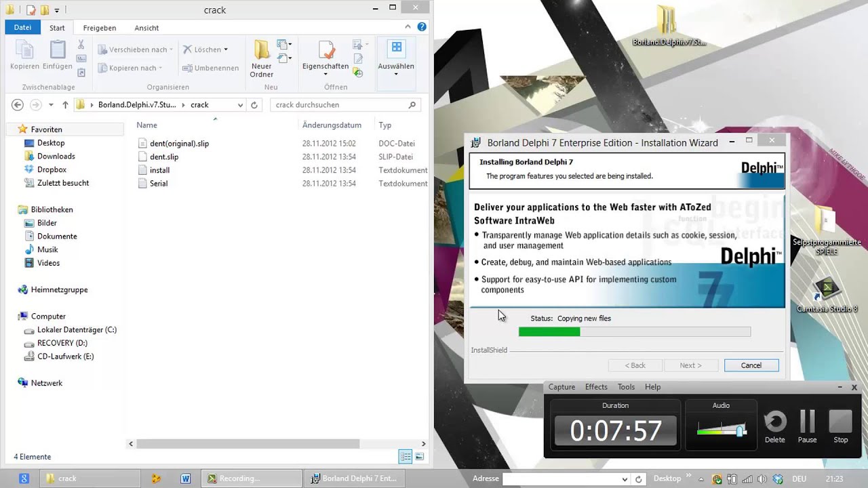This screenshot has height=488, width=868.
Task: Open Eigenschaften dropdown arrow
Action: point(325,75)
